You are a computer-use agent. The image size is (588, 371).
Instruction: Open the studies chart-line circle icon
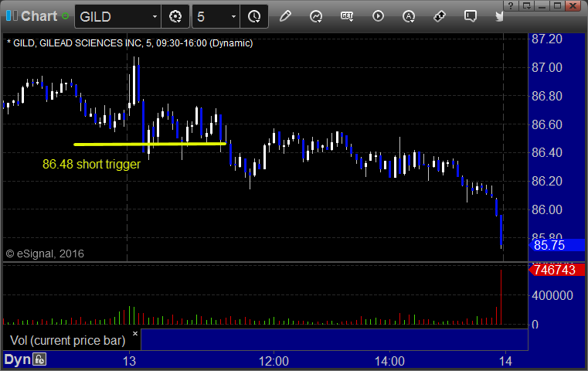click(x=316, y=16)
